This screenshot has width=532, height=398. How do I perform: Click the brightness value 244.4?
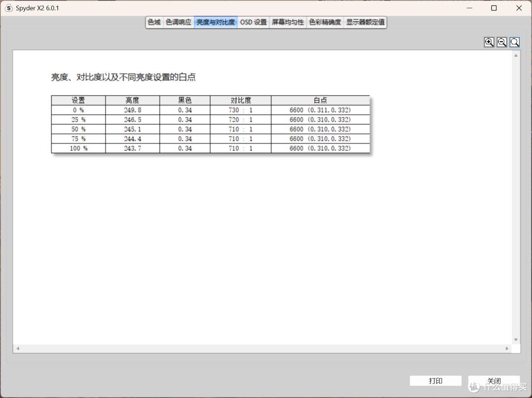pyautogui.click(x=133, y=139)
